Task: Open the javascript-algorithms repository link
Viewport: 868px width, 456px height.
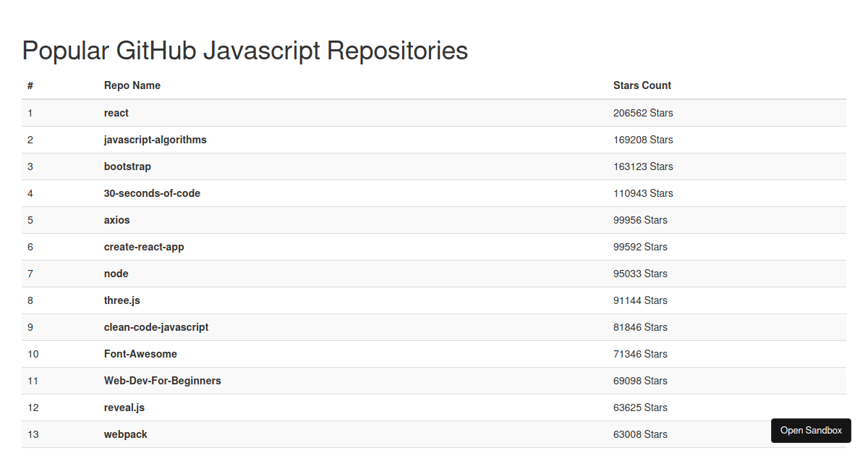Action: coord(155,140)
